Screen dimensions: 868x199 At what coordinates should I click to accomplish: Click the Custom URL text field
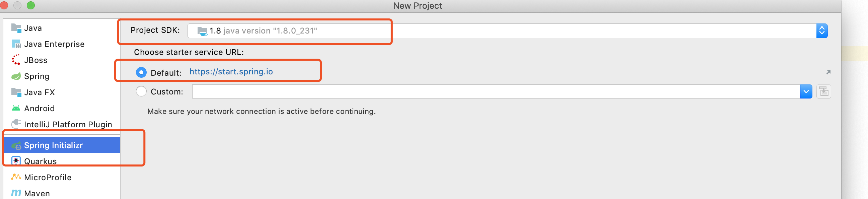(495, 92)
